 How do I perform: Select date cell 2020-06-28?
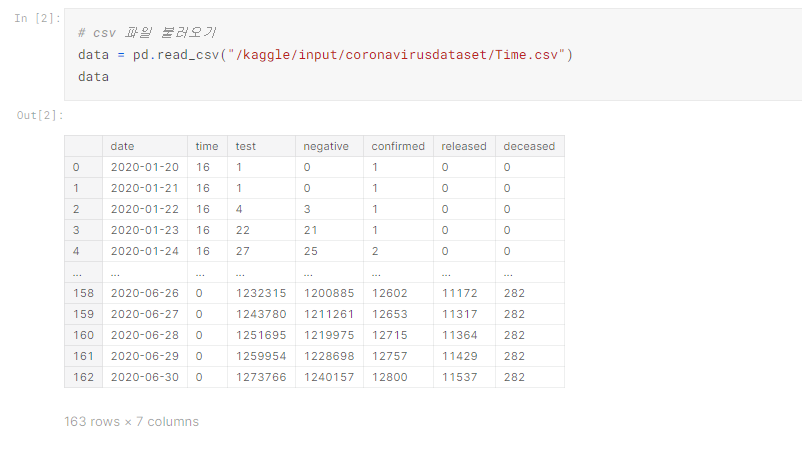click(x=145, y=335)
